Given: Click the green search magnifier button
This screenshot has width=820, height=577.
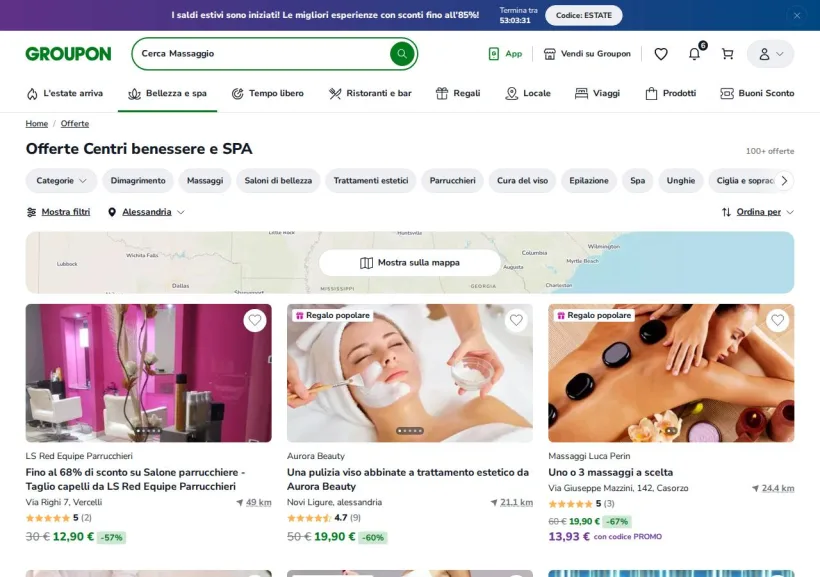Looking at the screenshot, I should pos(402,53).
